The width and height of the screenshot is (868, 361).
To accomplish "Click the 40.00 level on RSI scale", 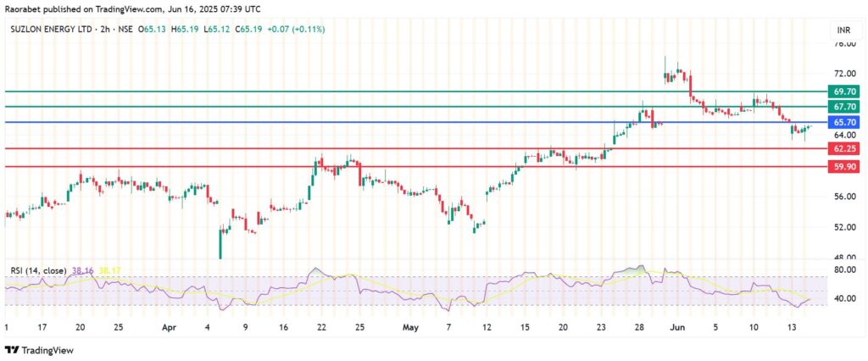I will (843, 298).
